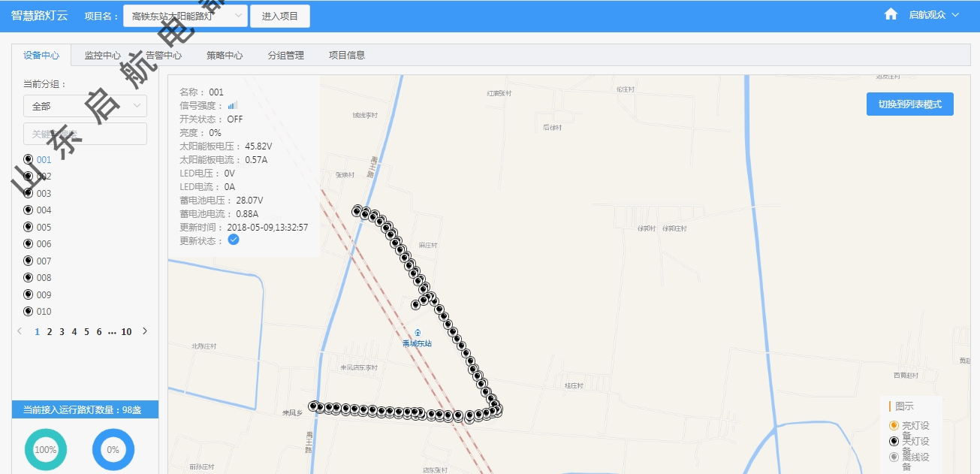
Task: Click the 离线设备 gray legend icon
Action: click(894, 457)
